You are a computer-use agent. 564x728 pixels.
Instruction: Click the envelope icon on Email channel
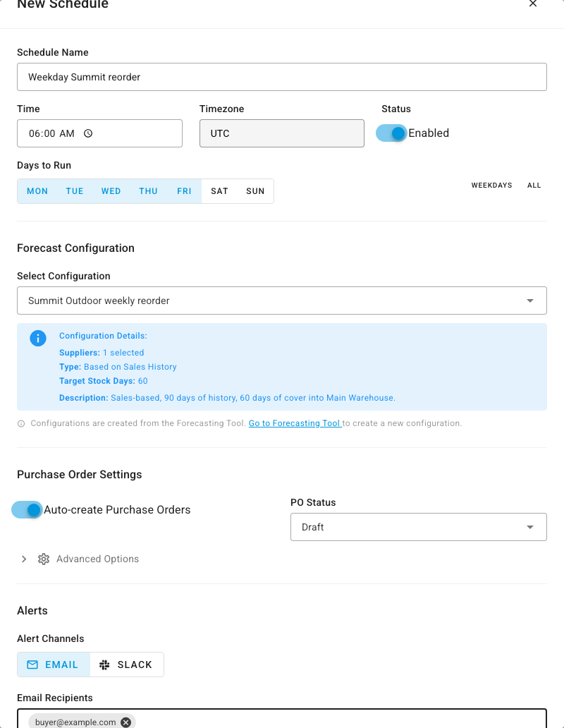pos(32,665)
